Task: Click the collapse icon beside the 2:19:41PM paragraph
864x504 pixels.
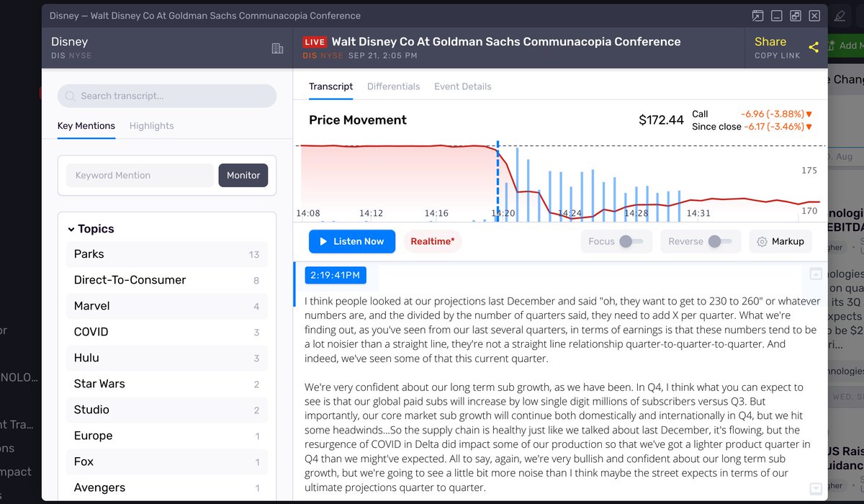Action: pos(816,274)
